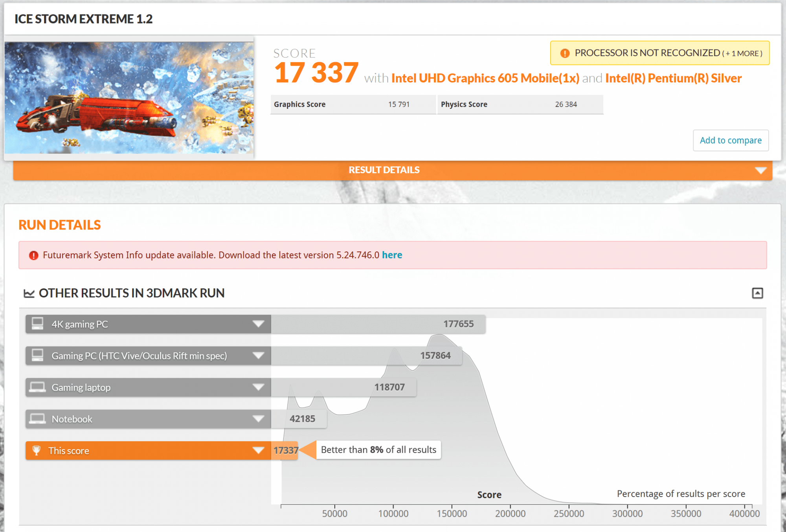Click the main score 17 337

point(316,73)
